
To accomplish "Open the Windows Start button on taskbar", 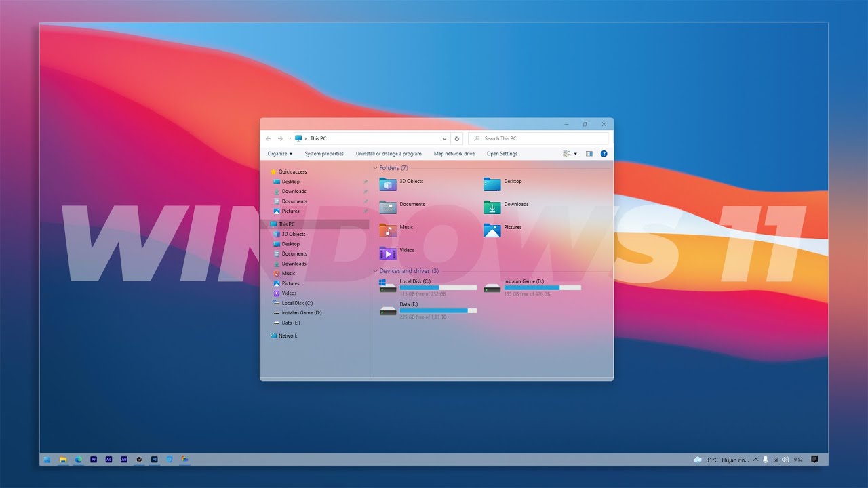I will point(47,459).
